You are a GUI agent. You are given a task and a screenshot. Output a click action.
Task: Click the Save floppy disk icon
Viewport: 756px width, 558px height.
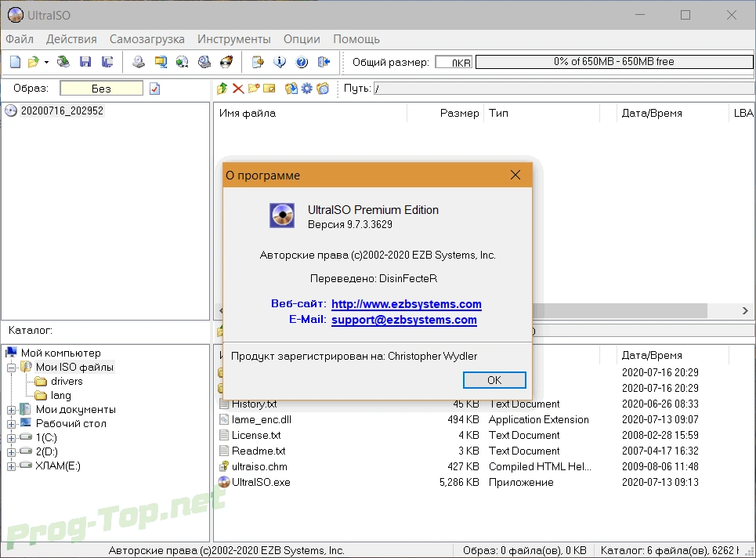(x=85, y=62)
